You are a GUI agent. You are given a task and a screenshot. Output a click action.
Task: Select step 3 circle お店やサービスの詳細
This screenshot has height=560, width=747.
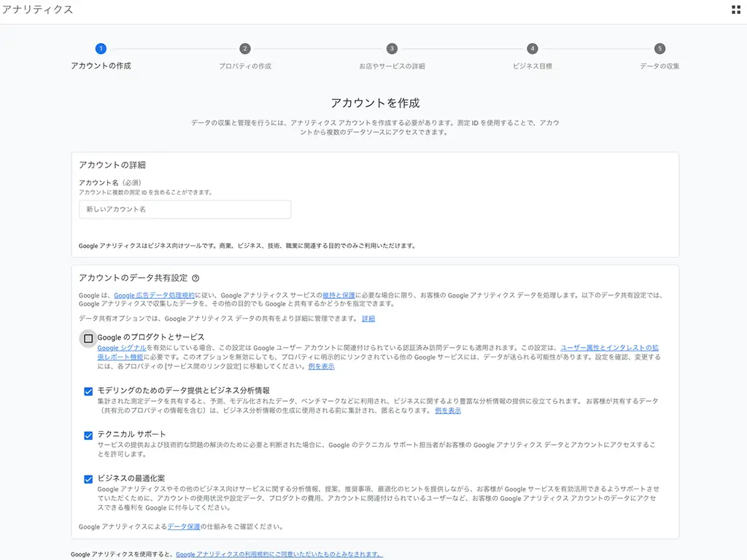[392, 49]
